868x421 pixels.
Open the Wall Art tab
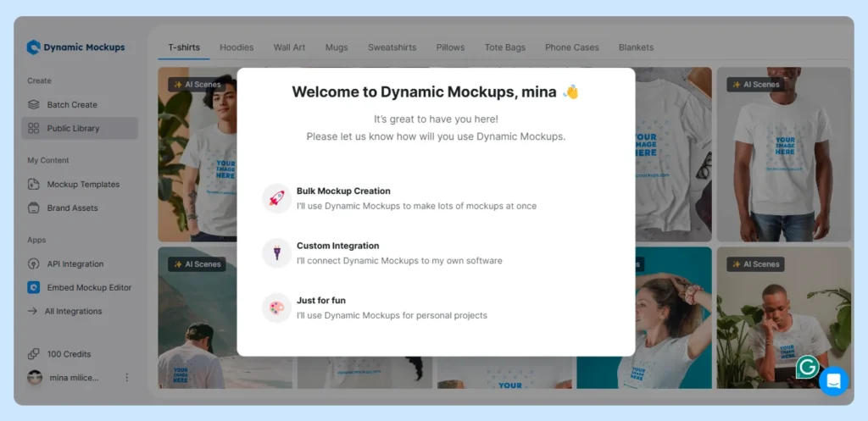tap(290, 47)
